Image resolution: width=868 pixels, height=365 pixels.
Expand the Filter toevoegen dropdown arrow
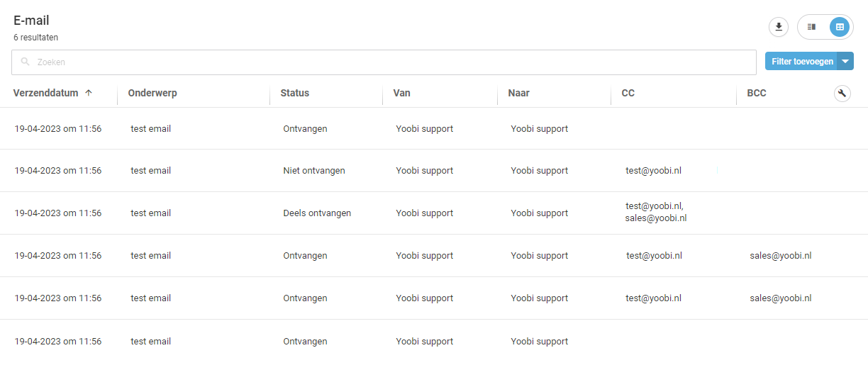[x=845, y=62]
